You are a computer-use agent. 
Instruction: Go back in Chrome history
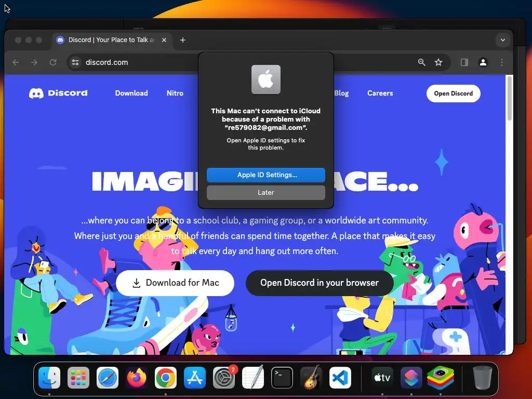(16, 62)
